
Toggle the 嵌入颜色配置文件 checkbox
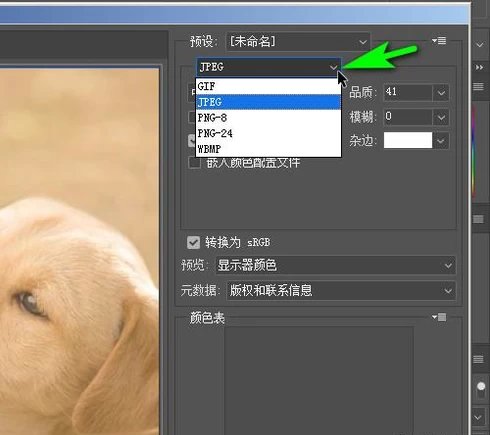coord(194,163)
